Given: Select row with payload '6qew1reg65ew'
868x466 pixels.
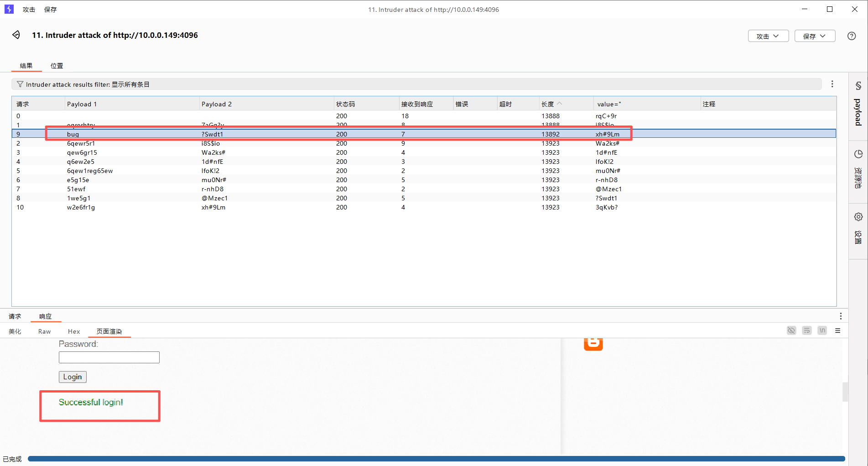Looking at the screenshot, I should tap(424, 171).
